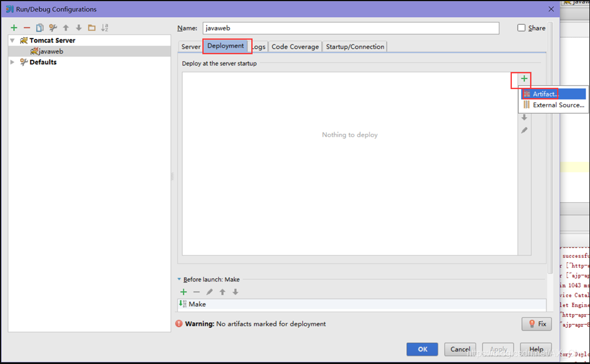Open the Code Coverage tab

click(295, 47)
